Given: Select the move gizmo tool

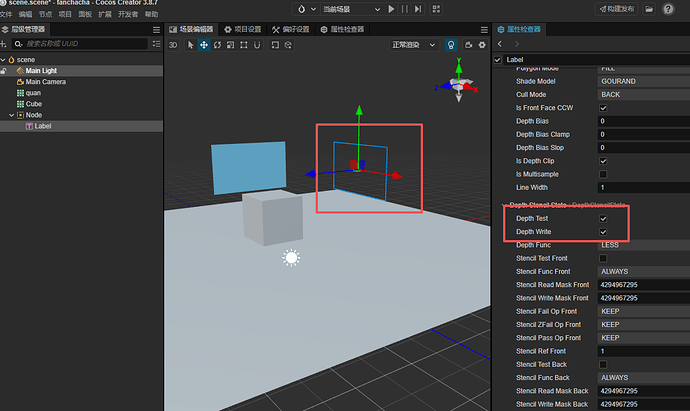Looking at the screenshot, I should point(204,45).
